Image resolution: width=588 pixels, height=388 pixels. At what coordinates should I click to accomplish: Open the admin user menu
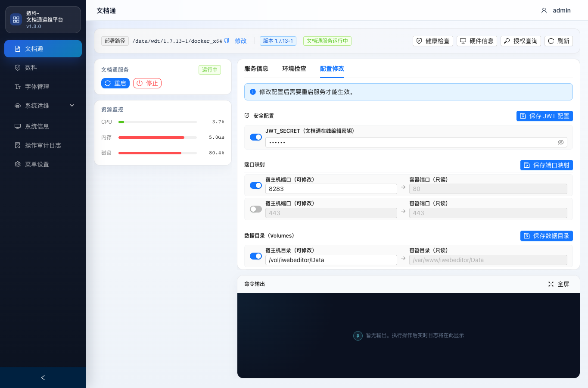556,10
